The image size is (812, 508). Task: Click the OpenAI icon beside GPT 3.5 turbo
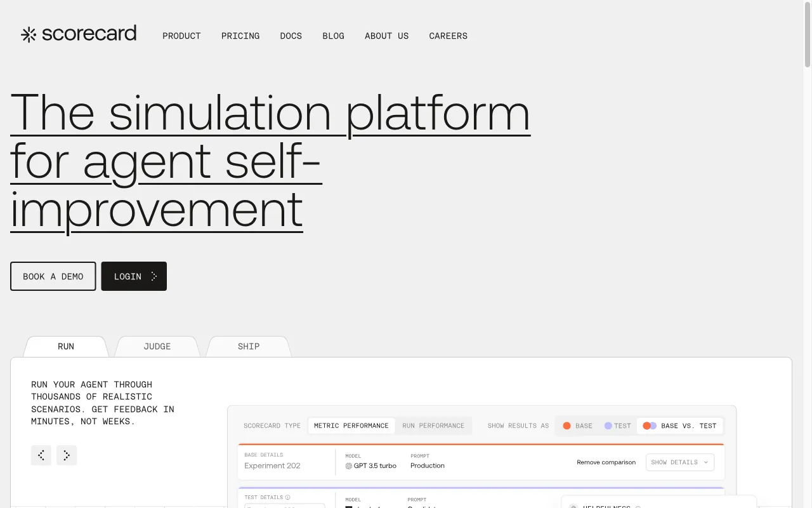[348, 466]
